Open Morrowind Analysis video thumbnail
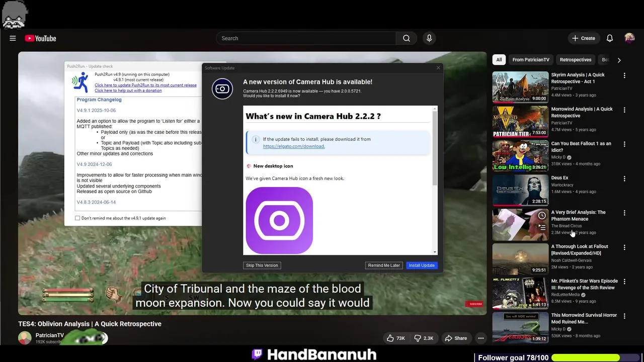The height and width of the screenshot is (362, 644). click(520, 121)
